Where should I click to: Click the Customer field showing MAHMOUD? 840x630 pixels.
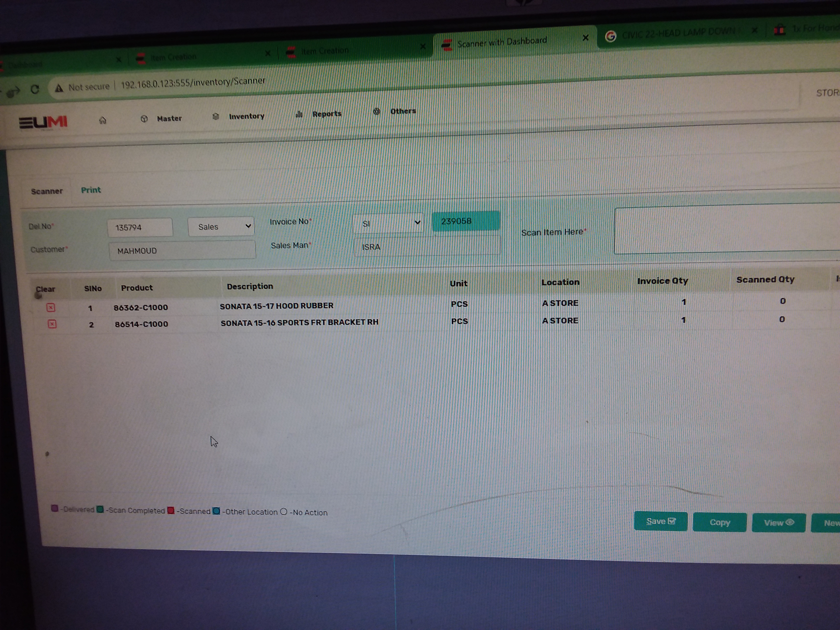tap(182, 250)
